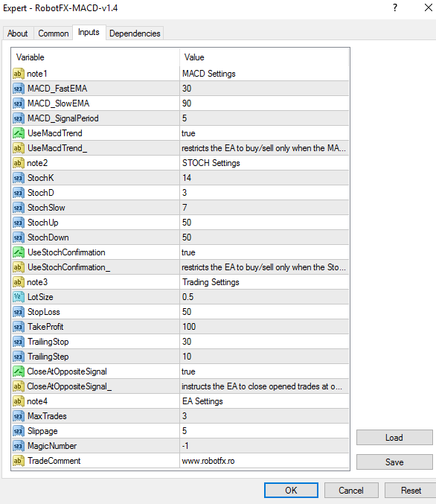Click the Cancel button
The image size is (436, 504).
click(x=351, y=490)
